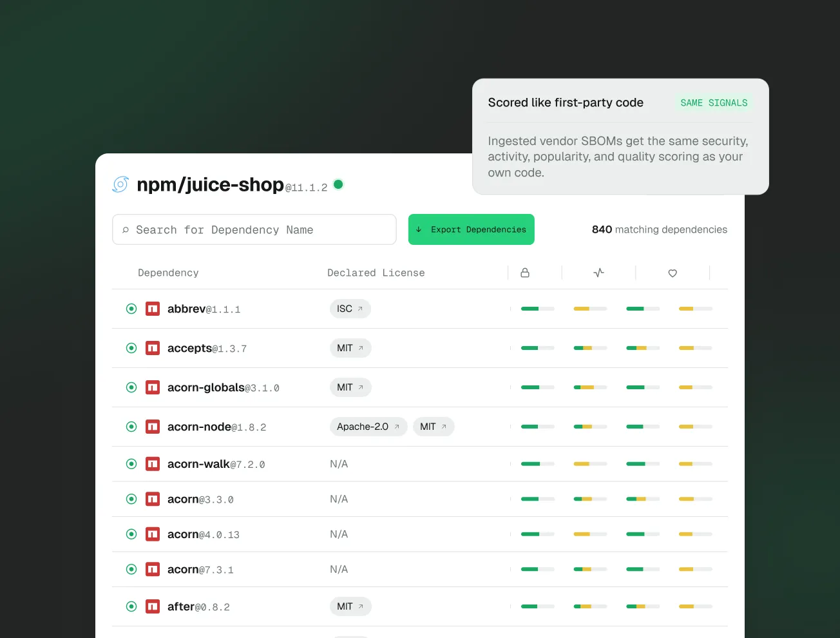
Task: Select the acorn-node@1.8.2 dependency name
Action: click(217, 427)
